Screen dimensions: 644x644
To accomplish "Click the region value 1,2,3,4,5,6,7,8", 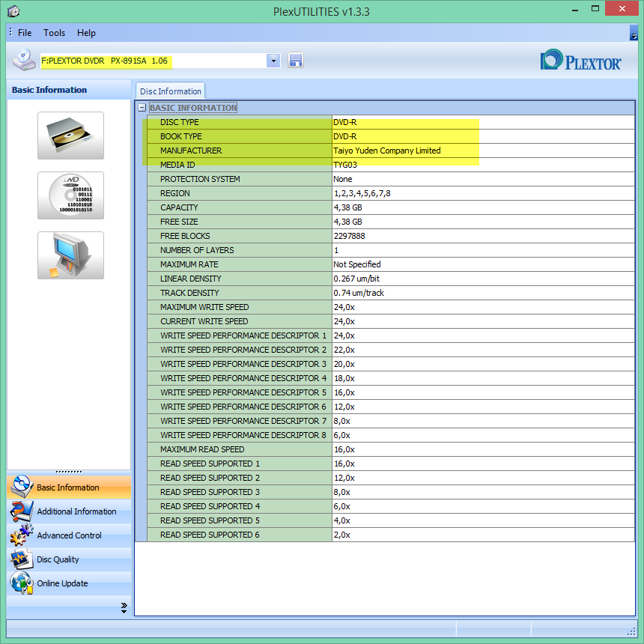I will [x=362, y=193].
